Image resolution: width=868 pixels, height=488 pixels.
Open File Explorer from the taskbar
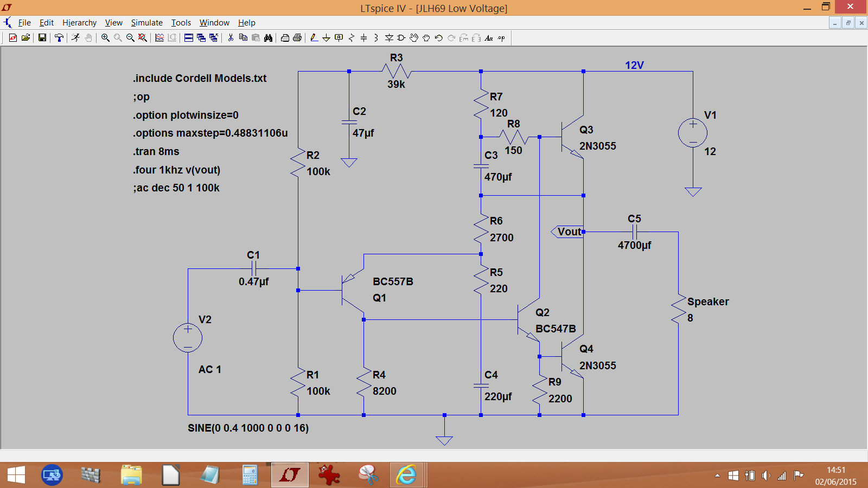(x=131, y=476)
